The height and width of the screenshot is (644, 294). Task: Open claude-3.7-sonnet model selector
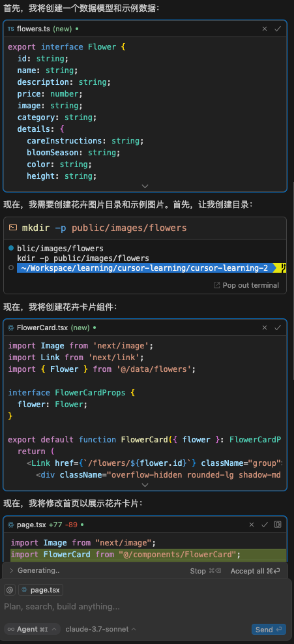(x=101, y=629)
